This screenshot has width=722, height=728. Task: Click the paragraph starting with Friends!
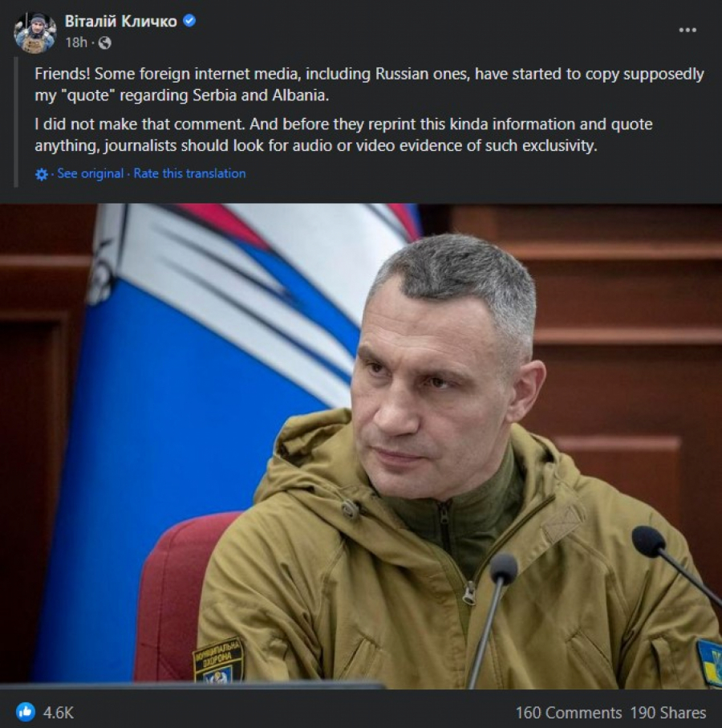369,84
